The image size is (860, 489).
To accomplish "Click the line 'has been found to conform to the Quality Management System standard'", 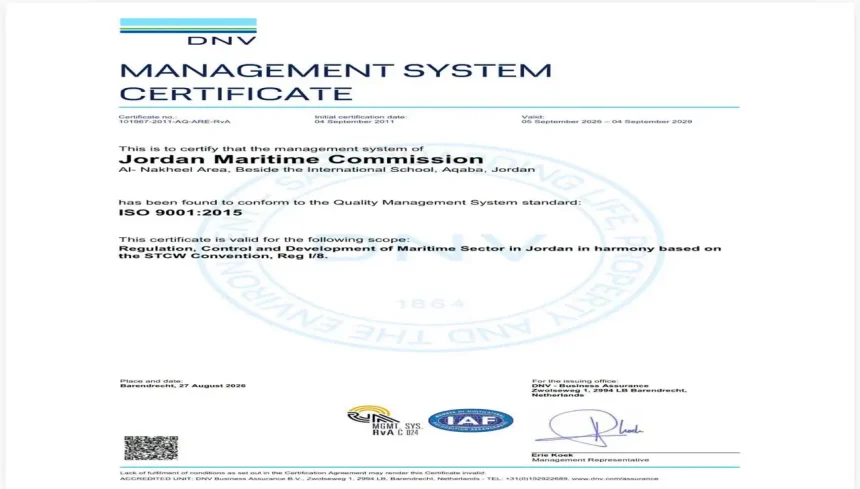I will tap(349, 202).
